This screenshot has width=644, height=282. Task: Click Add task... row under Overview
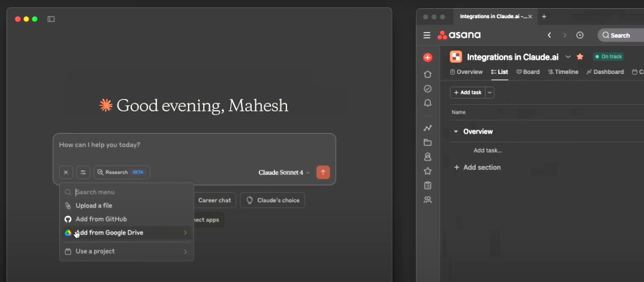(x=488, y=150)
